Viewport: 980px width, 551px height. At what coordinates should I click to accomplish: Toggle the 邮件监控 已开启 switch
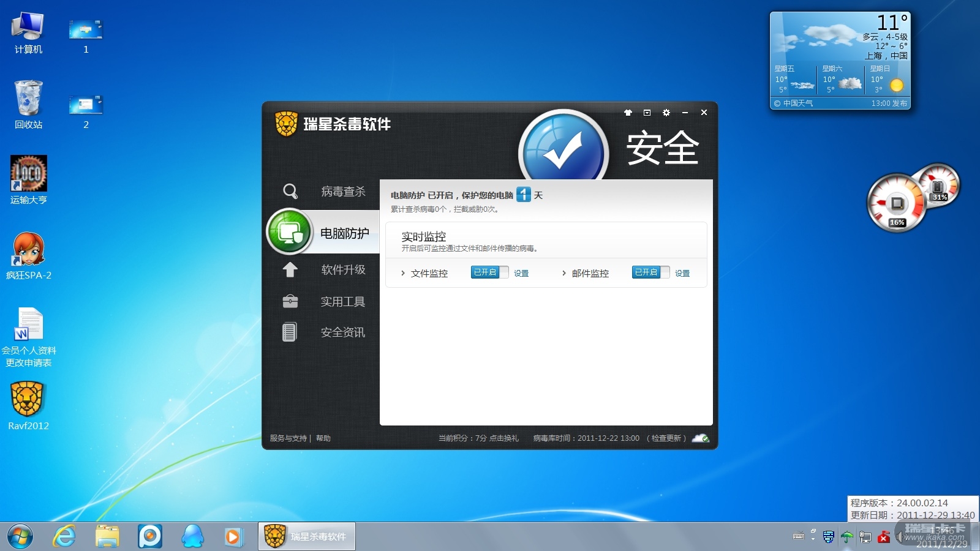click(x=650, y=272)
